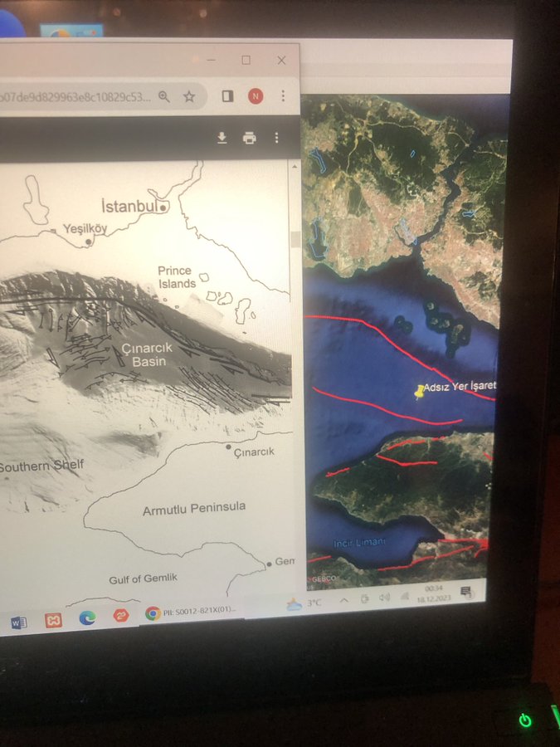Screen dimensions: 560x747
Task: Download the PDF document
Action: tap(222, 138)
